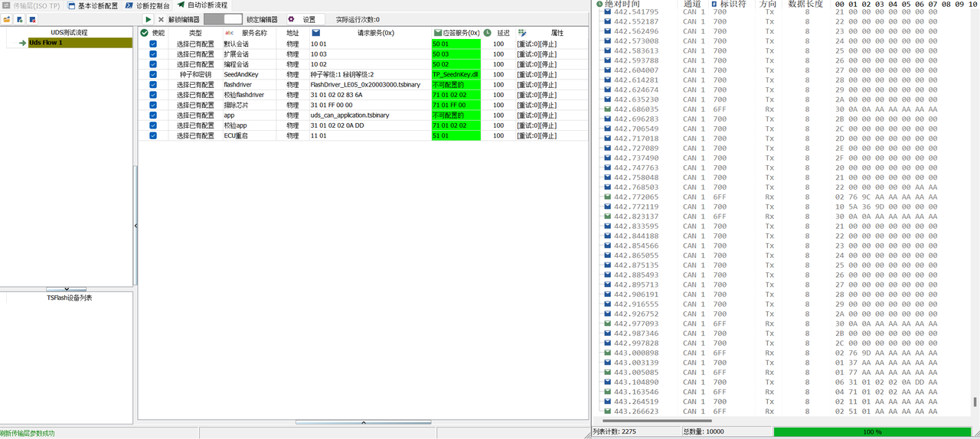
Task: Click the open folder icon in the flow toolbar
Action: (7, 19)
